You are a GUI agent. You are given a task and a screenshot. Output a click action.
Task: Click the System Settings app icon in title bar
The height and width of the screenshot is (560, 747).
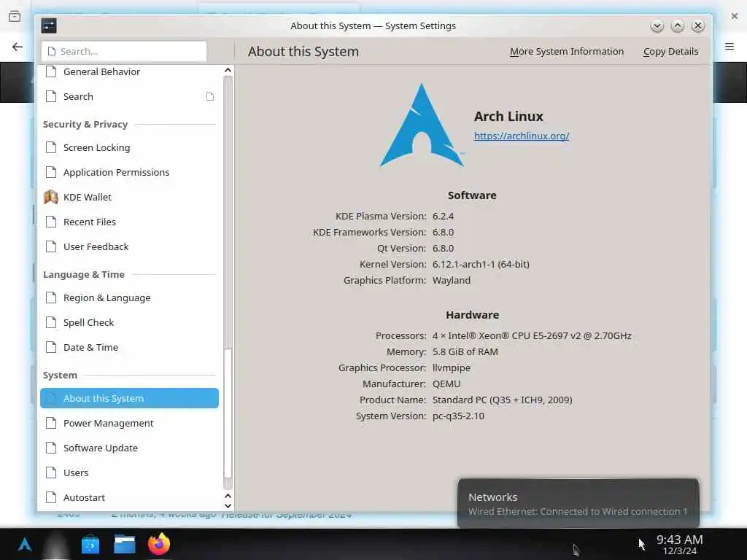49,26
